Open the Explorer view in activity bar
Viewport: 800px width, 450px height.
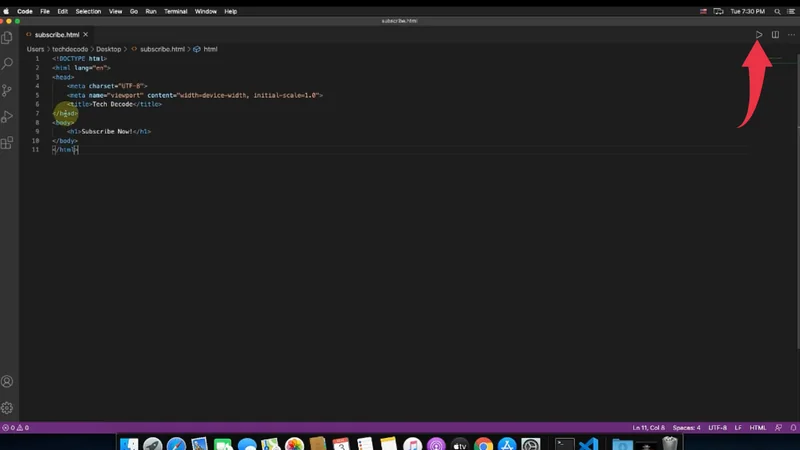click(7, 38)
